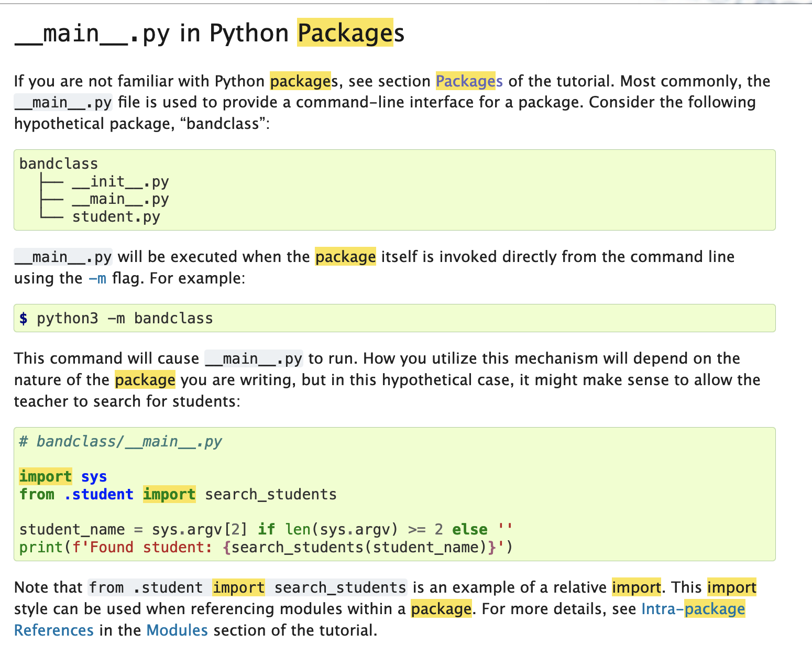812x655 pixels.
Task: Click the 'student_name = sys.argv[2]' line
Action: coord(266,529)
